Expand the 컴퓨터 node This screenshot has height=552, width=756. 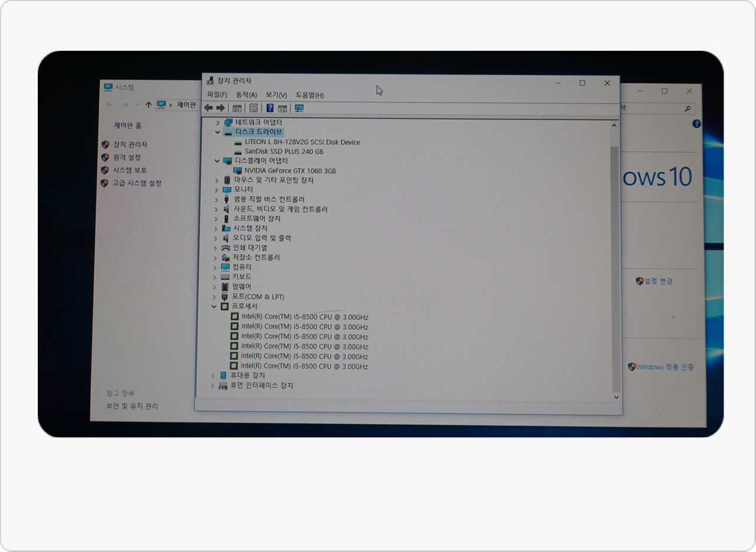click(x=216, y=268)
